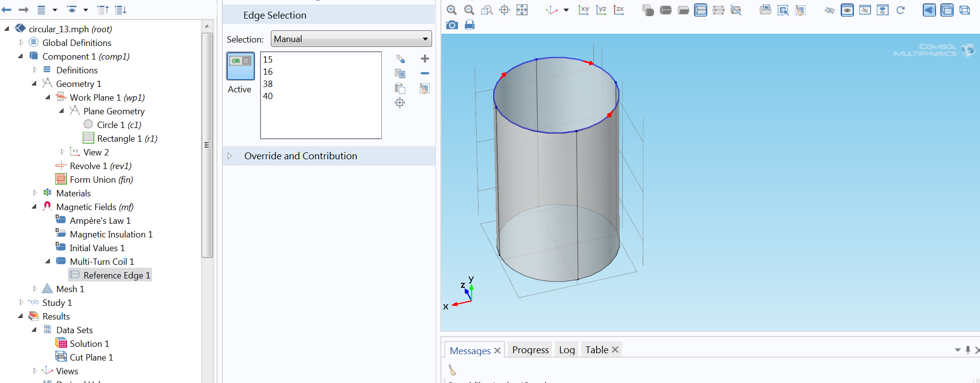Expand the Mesh 1 tree node
Screen dimensions: 980x383
tap(35, 289)
